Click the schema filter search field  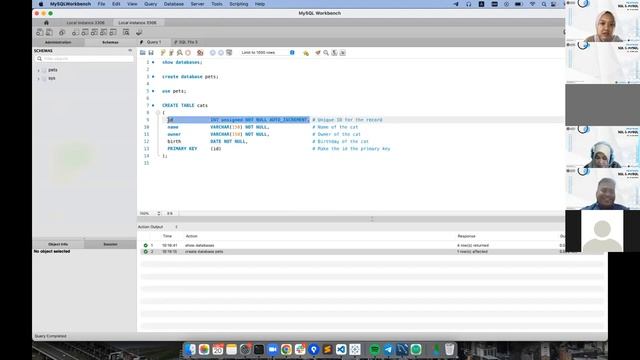[x=85, y=59]
